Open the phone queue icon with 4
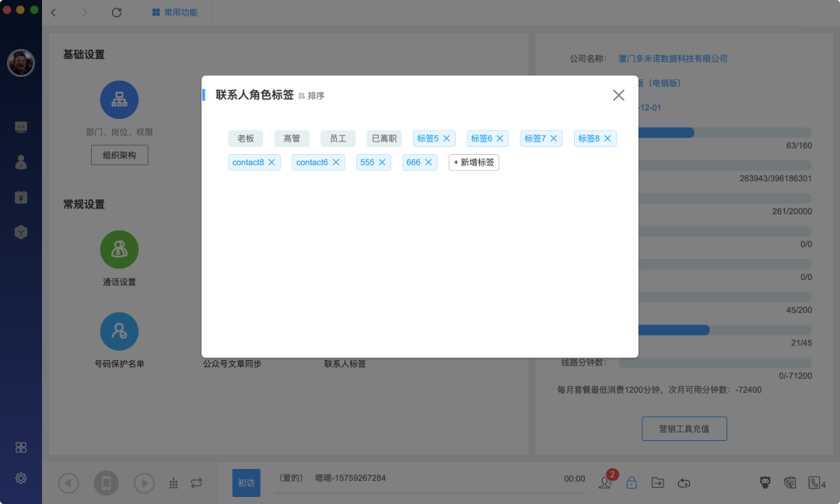 click(817, 483)
